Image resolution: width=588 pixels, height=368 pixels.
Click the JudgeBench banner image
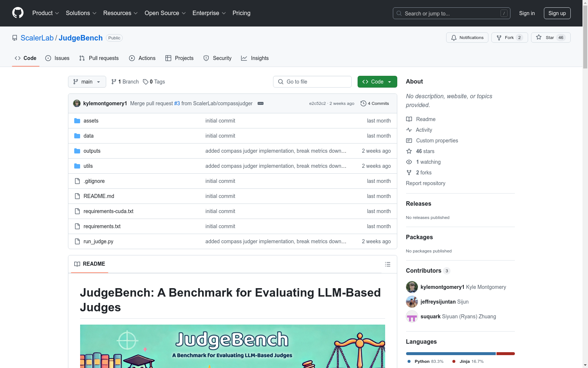click(x=233, y=346)
